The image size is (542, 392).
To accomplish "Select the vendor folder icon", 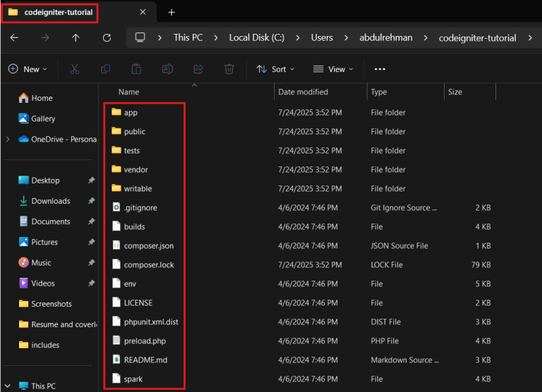I will click(116, 169).
